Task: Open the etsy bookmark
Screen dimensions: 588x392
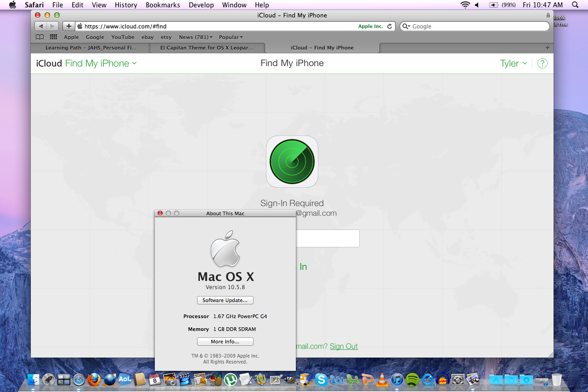Action: tap(166, 37)
